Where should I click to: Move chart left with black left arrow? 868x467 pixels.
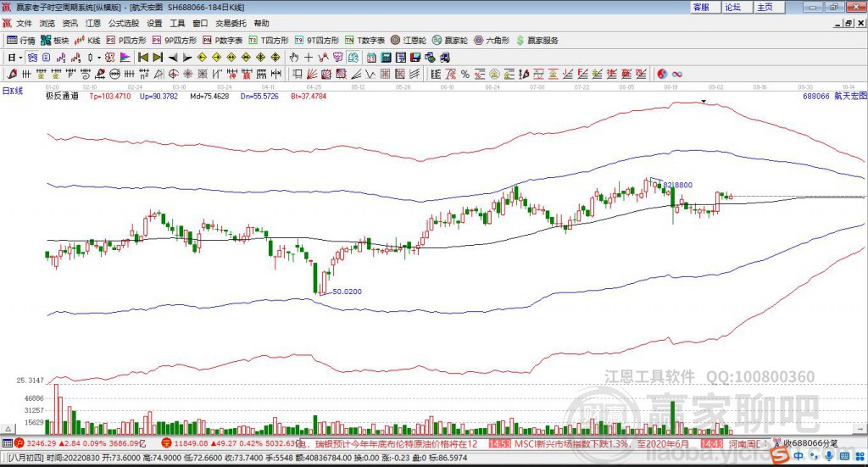pos(173,58)
